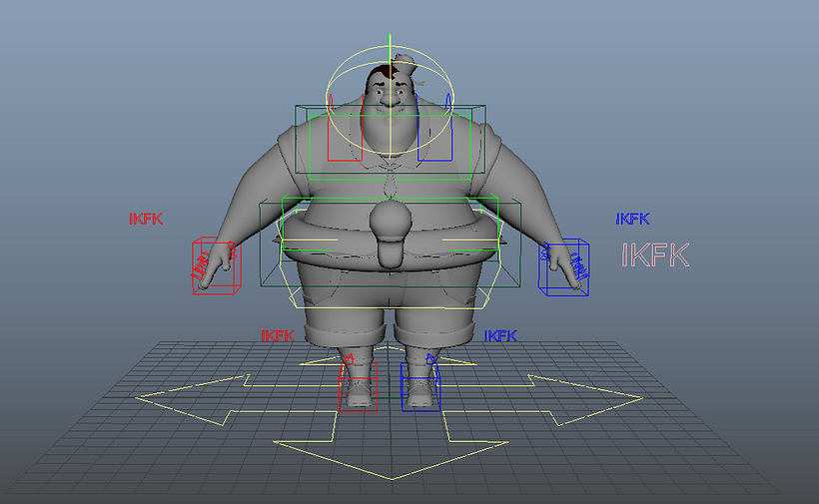The image size is (819, 504).
Task: Select the blue IKFK switch beside the leg
Action: click(500, 335)
